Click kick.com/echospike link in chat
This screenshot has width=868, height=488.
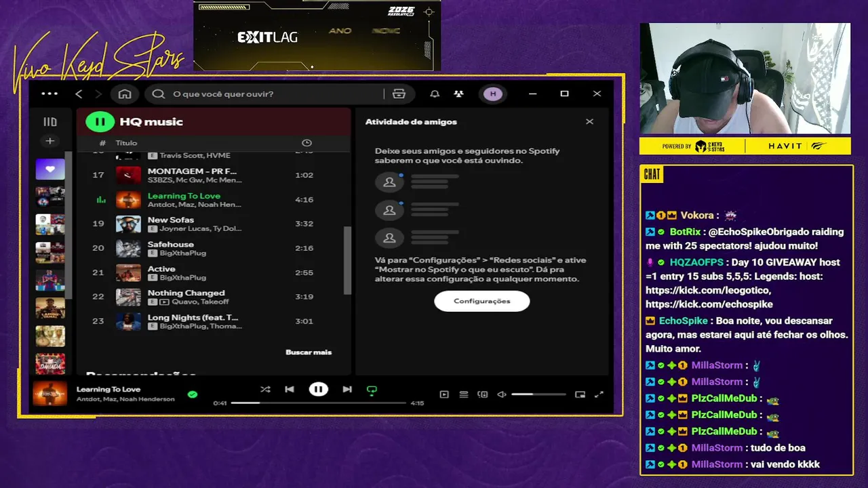point(709,304)
